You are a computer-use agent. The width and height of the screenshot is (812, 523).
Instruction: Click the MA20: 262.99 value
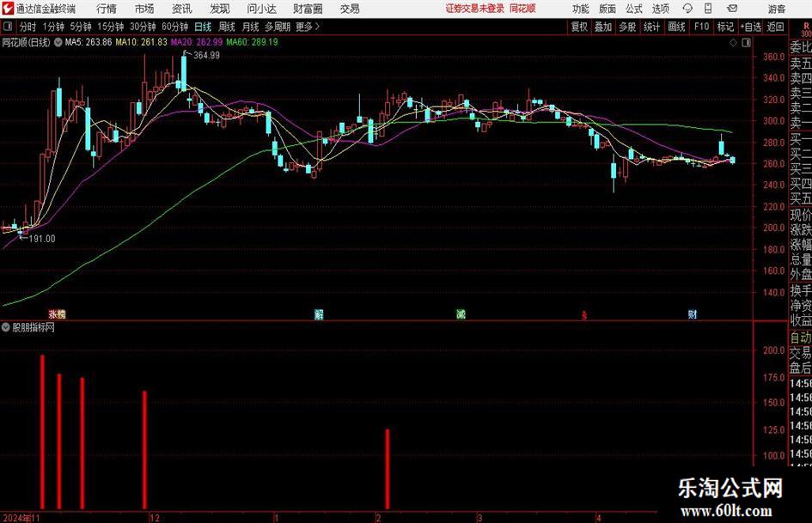(197, 42)
